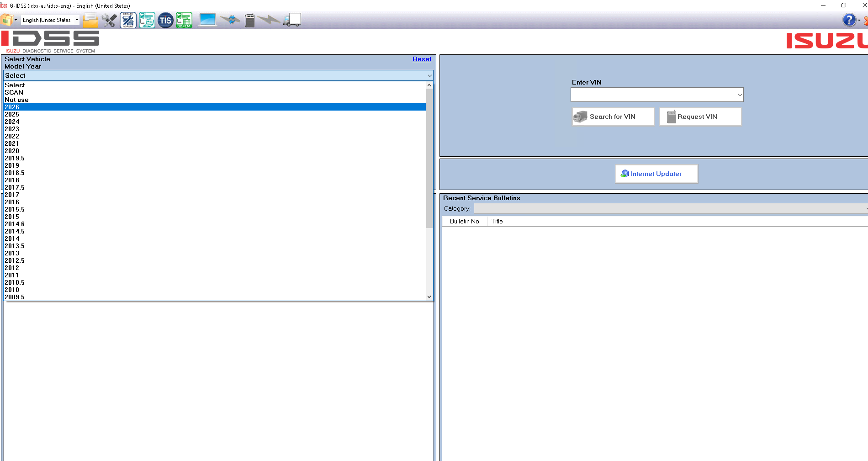Open the bulletin Category dropdown

point(671,208)
